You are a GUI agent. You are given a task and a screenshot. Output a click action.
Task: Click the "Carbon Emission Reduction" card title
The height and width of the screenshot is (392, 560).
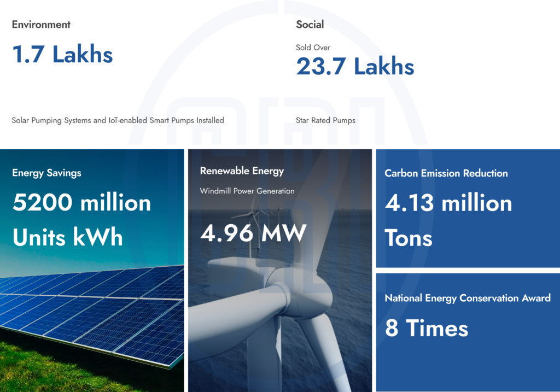click(446, 173)
